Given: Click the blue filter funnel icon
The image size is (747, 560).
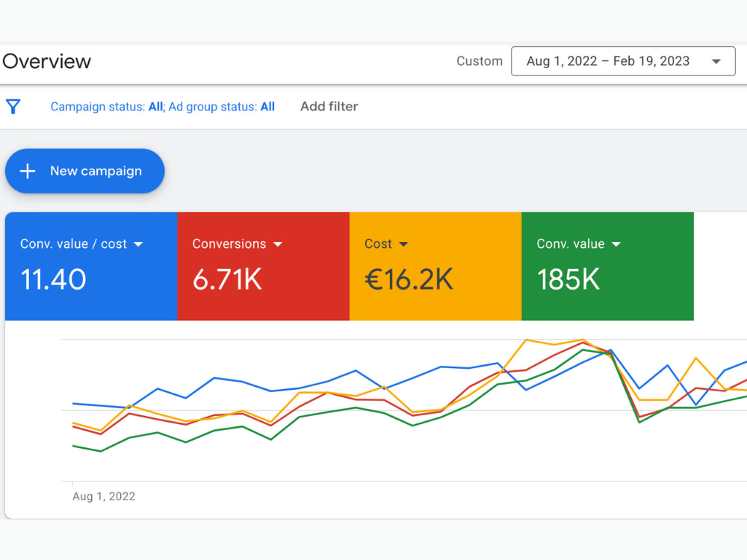Looking at the screenshot, I should [13, 106].
